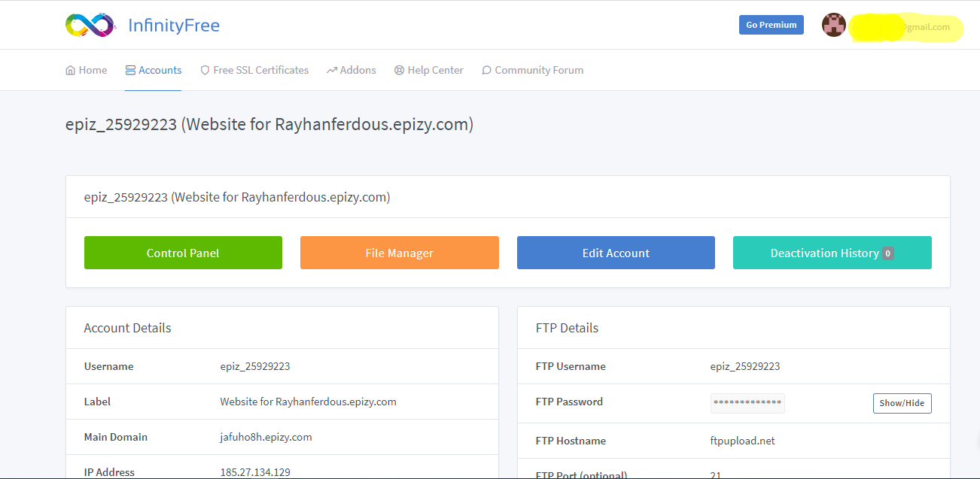Click the Label field name
Viewport: 980px width, 479px height.
pos(97,402)
